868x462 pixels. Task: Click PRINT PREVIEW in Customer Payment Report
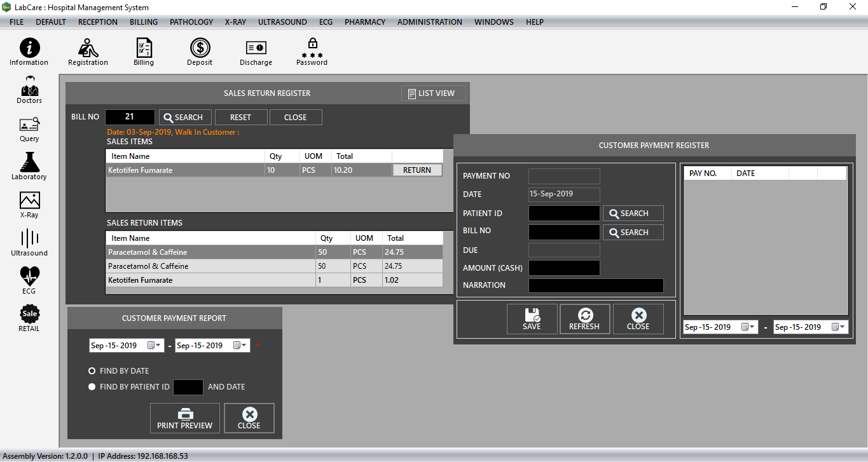185,418
